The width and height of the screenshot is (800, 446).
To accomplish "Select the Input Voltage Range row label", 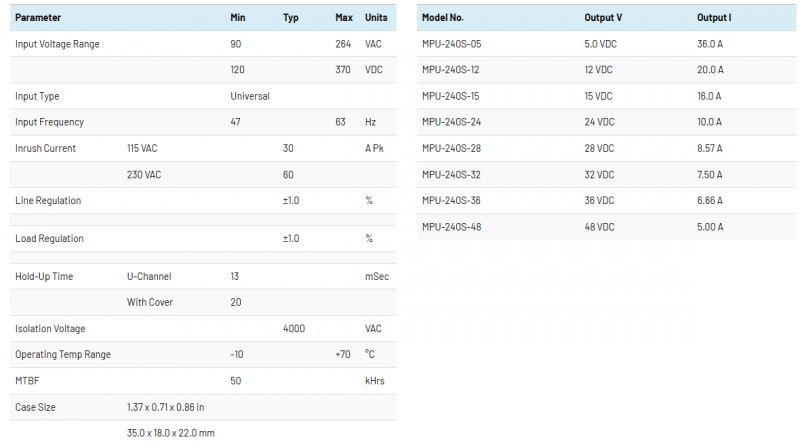I will (57, 44).
